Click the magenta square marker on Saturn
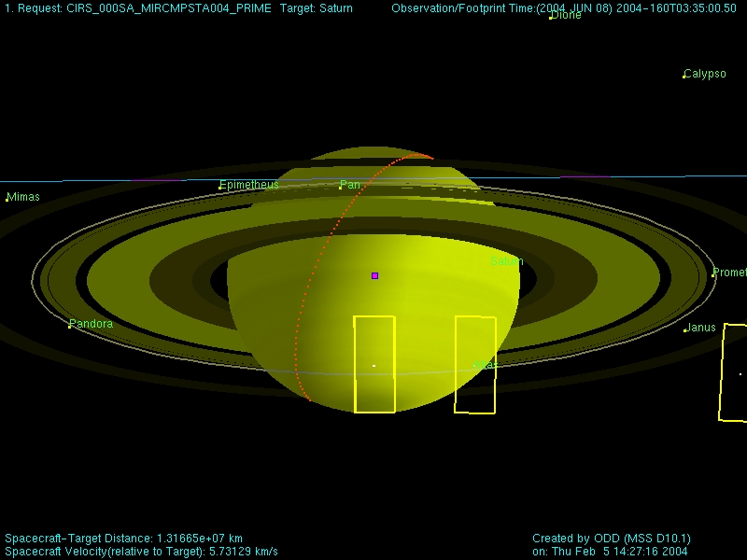The width and height of the screenshot is (747, 560). coord(374,276)
